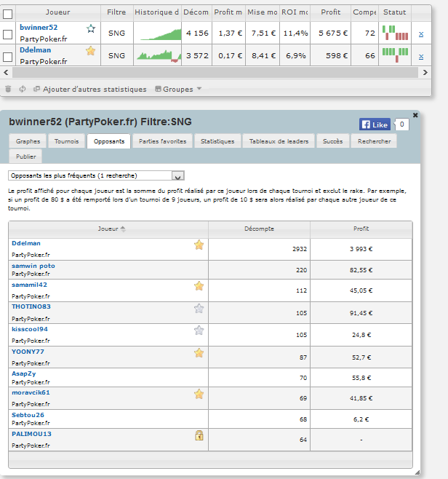
Task: Click the panel resize handle icon
Action: click(417, 472)
